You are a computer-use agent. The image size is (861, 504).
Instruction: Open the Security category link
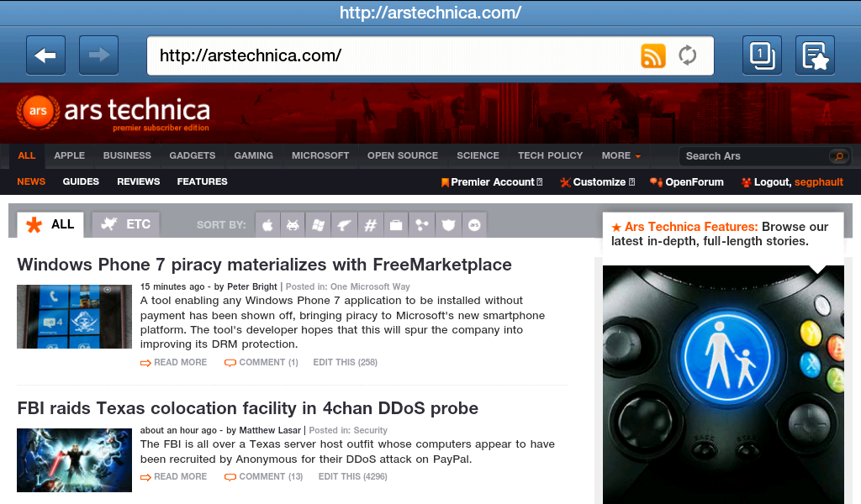point(371,430)
